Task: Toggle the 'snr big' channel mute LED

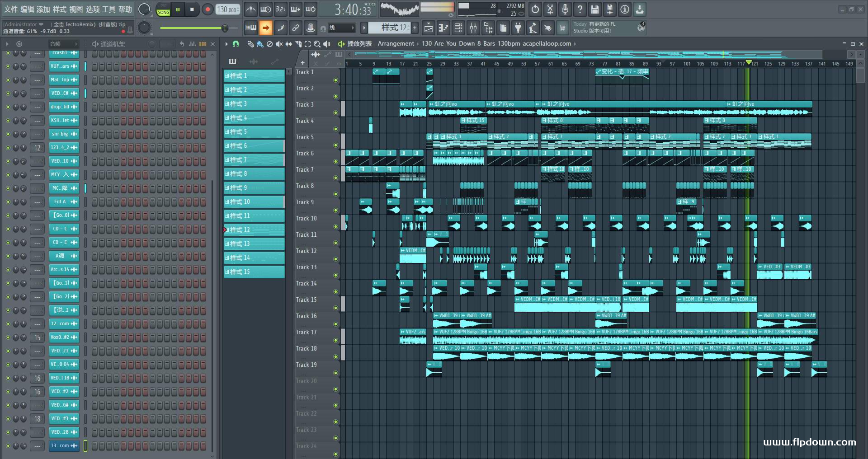Action: (8, 134)
